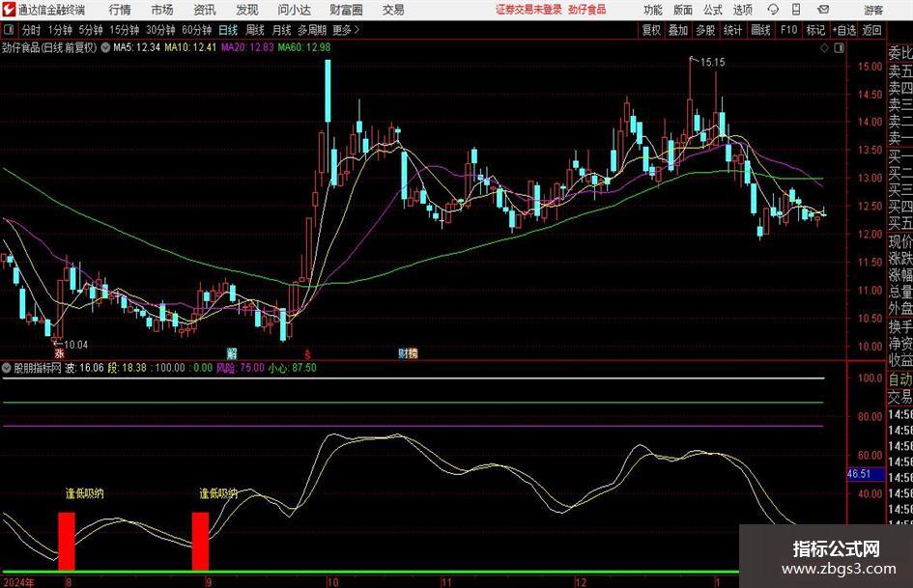This screenshot has height=588, width=913.
Task: Expand the dropdown arrow after 劲仔食品(日线,前复权)
Action: (105, 47)
